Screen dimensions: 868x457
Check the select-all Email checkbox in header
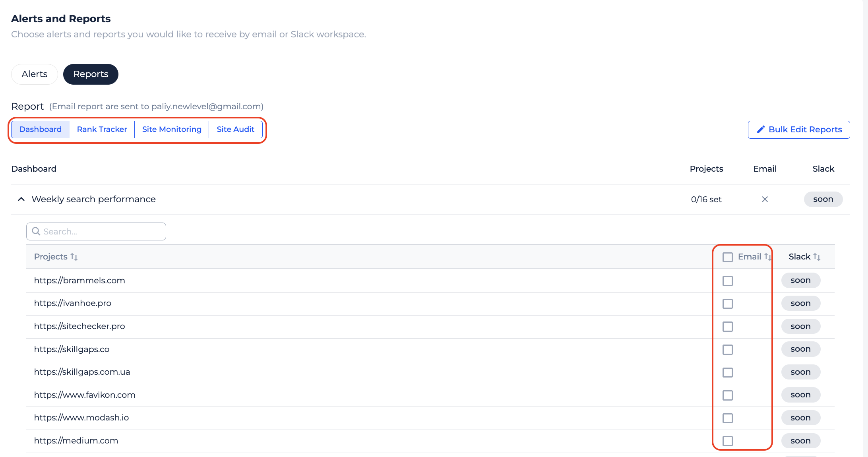727,257
